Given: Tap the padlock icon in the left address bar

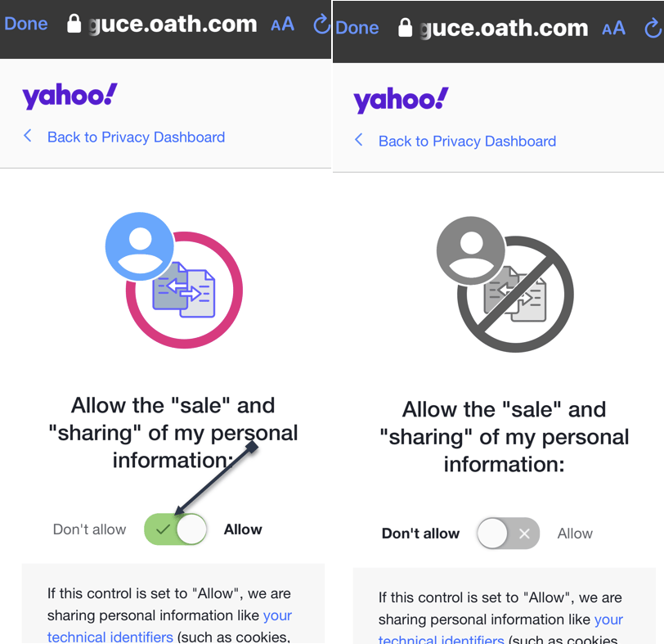Looking at the screenshot, I should [72, 24].
